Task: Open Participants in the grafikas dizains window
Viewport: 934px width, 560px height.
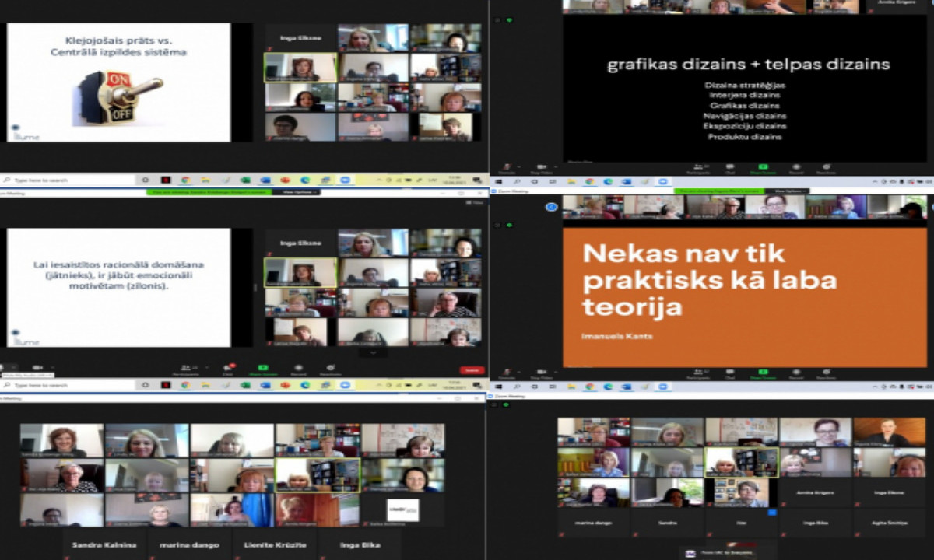Action: point(697,168)
